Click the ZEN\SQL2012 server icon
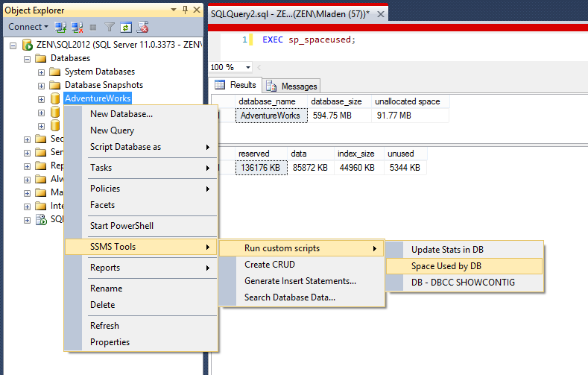The width and height of the screenshot is (588, 375). pyautogui.click(x=28, y=45)
